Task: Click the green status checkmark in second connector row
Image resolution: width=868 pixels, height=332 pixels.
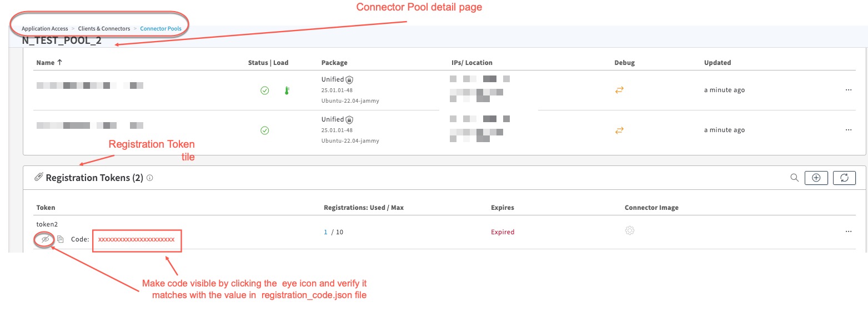Action: coord(265,130)
